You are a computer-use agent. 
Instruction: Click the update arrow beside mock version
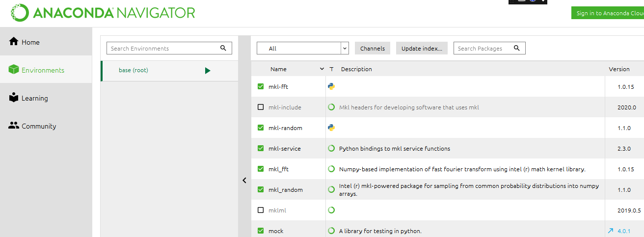[x=611, y=231]
